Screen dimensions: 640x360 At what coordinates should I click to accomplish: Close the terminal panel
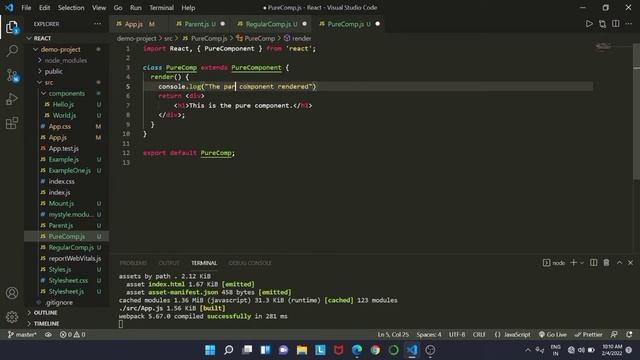[x=631, y=263]
